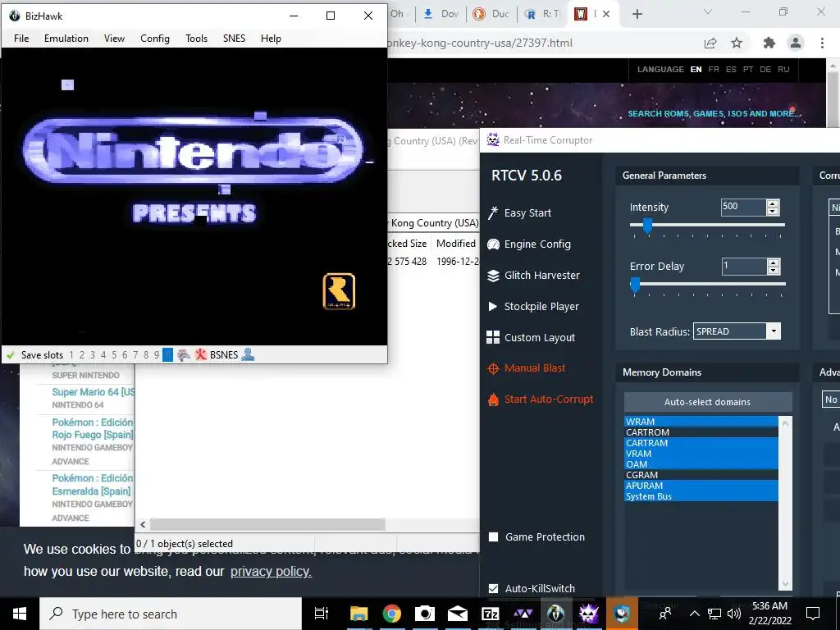Open BizHawk Config menu

click(155, 39)
